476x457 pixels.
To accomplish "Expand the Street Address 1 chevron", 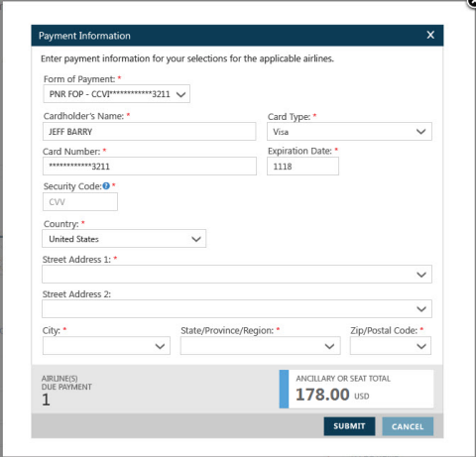I will [421, 275].
